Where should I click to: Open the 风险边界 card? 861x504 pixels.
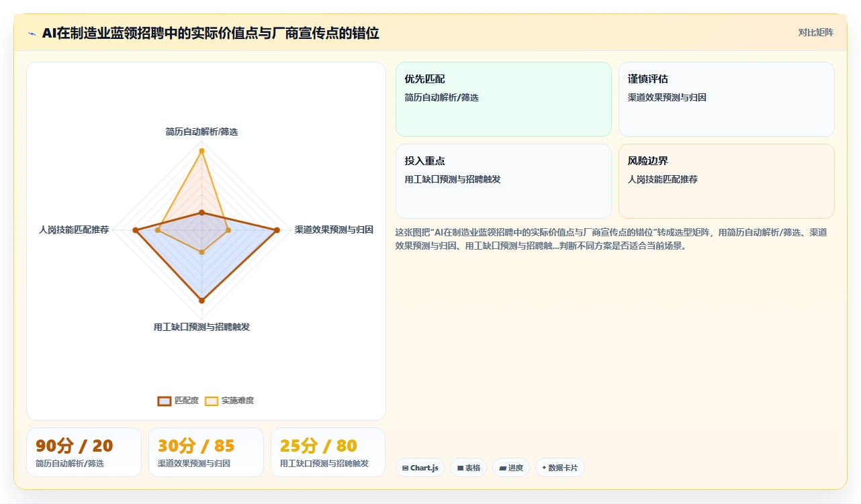coord(727,181)
